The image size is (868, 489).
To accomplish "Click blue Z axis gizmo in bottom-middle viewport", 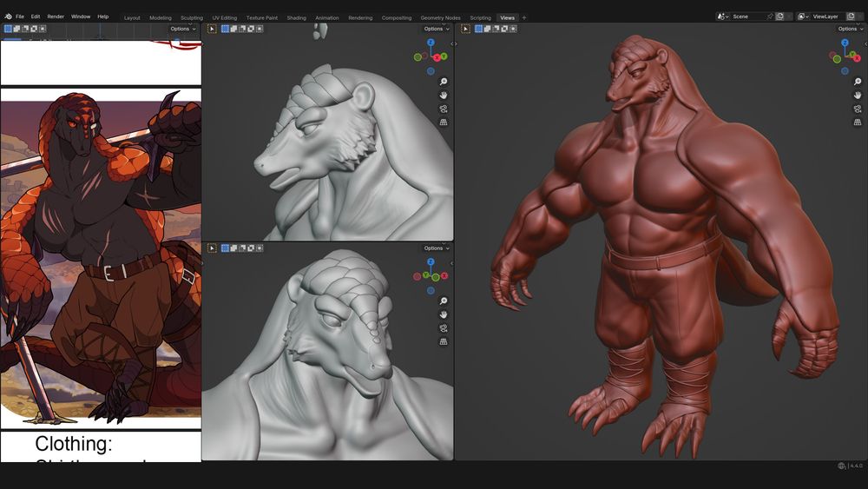I will click(x=431, y=261).
